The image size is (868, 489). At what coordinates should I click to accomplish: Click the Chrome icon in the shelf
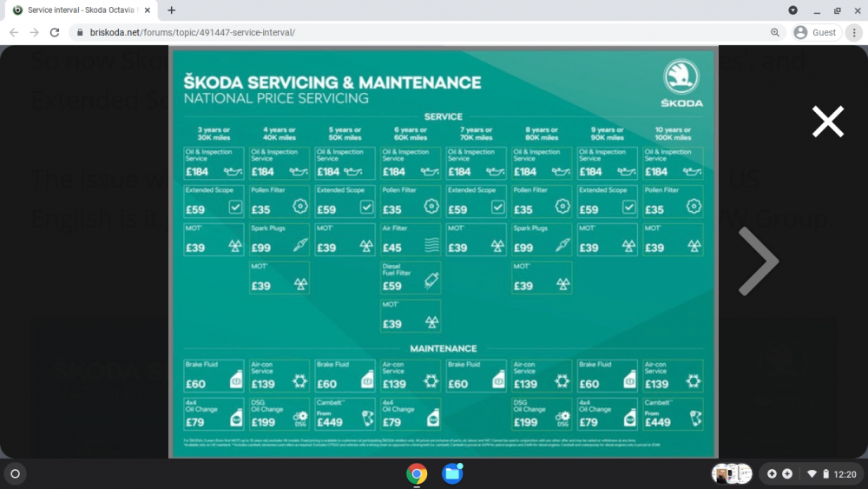(x=417, y=474)
